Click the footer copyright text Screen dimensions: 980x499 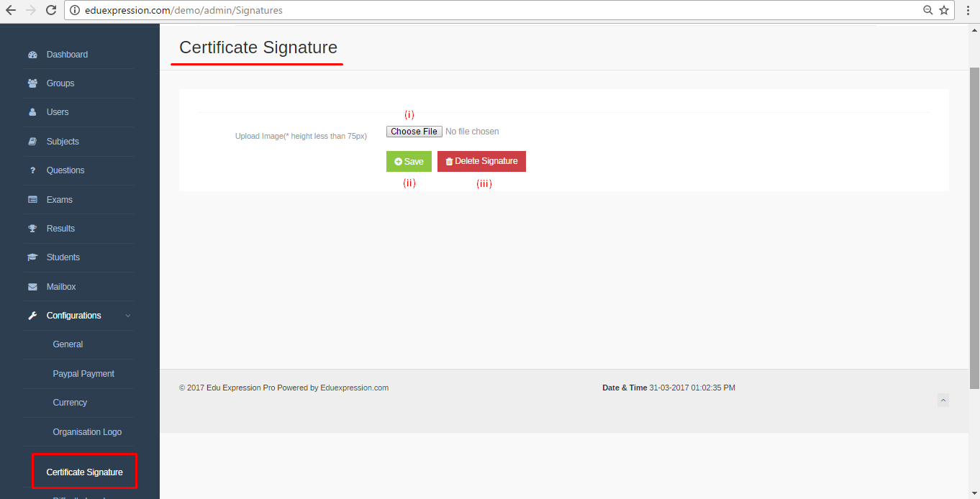(x=283, y=388)
